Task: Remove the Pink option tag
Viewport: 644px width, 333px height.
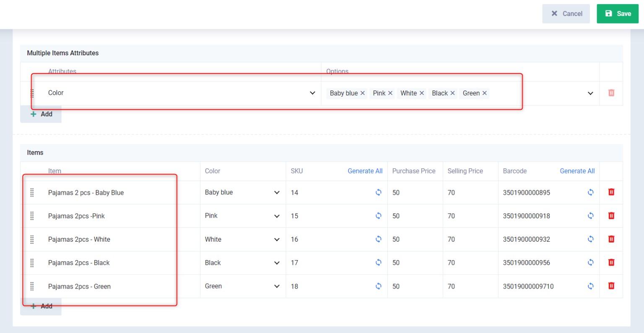Action: coord(390,93)
